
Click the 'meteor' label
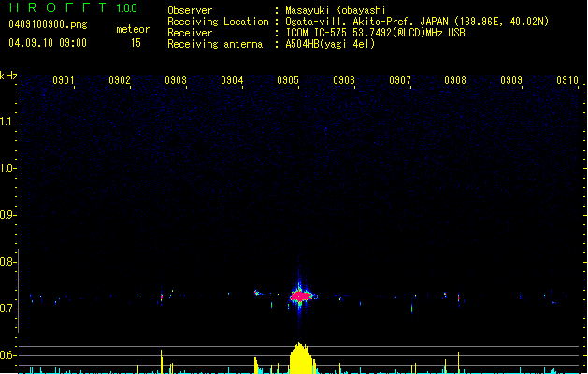(x=133, y=29)
